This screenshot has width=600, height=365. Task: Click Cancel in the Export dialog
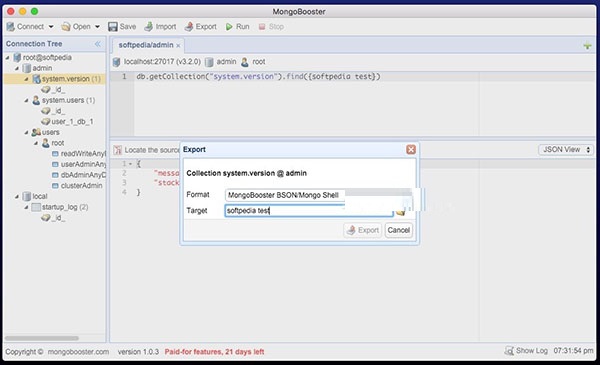[x=398, y=230]
